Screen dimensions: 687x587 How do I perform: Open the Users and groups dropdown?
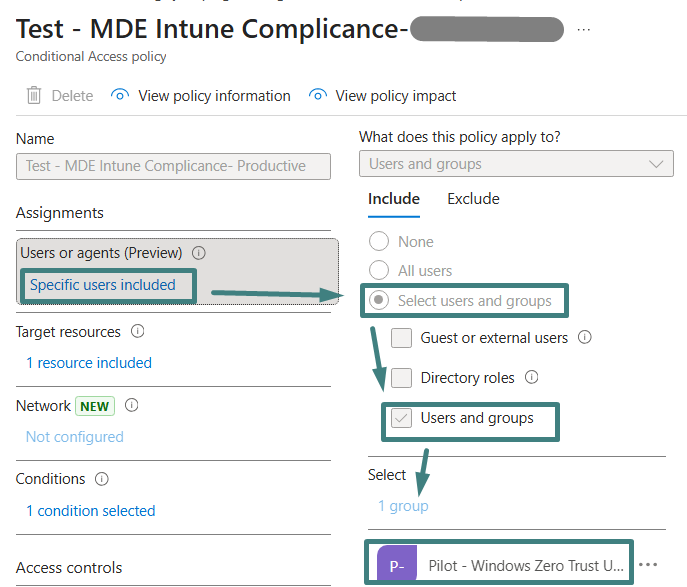click(x=516, y=164)
